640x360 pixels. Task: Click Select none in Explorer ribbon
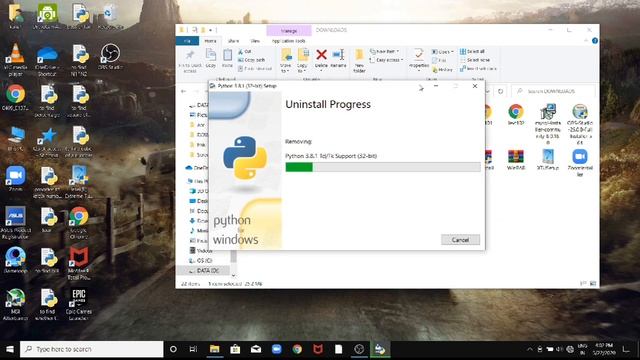[x=475, y=60]
